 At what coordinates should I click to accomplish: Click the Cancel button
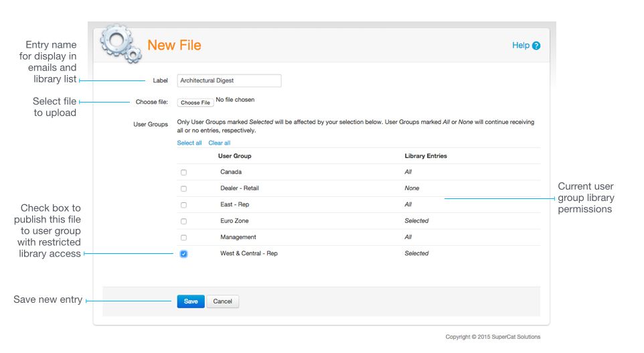[223, 301]
